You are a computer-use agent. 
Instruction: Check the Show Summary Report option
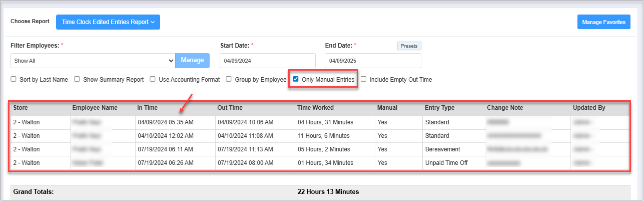[x=78, y=79]
